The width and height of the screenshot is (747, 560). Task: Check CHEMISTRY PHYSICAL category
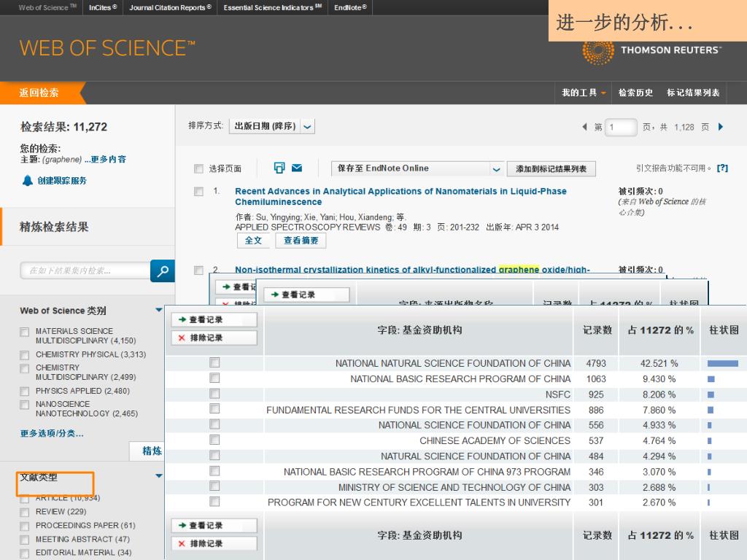click(x=24, y=355)
